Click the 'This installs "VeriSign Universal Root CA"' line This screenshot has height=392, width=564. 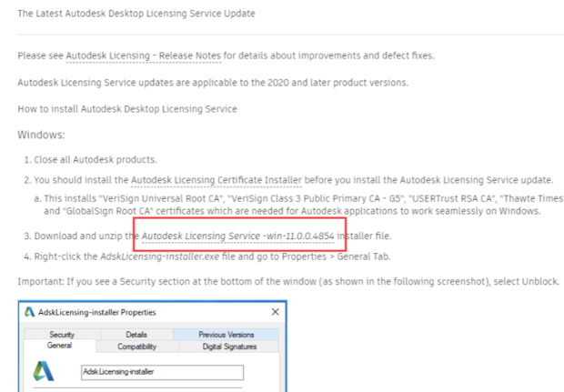pyautogui.click(x=303, y=198)
